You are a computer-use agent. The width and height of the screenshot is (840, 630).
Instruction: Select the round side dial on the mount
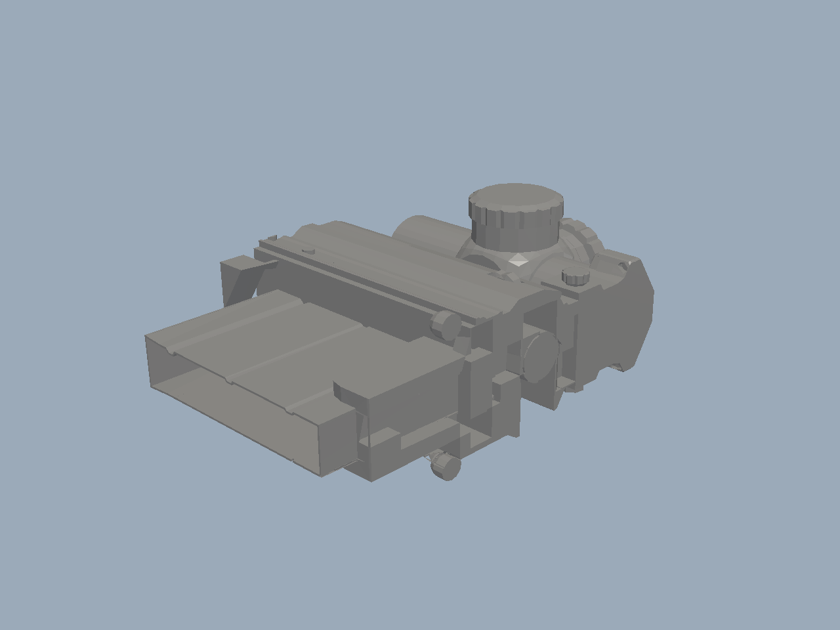tap(540, 358)
